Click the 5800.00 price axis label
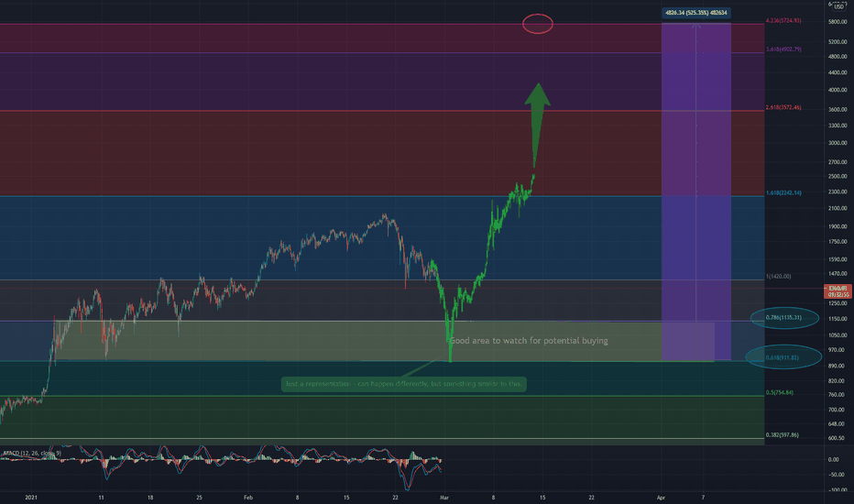Screen dimensions: 854x504 pos(838,22)
